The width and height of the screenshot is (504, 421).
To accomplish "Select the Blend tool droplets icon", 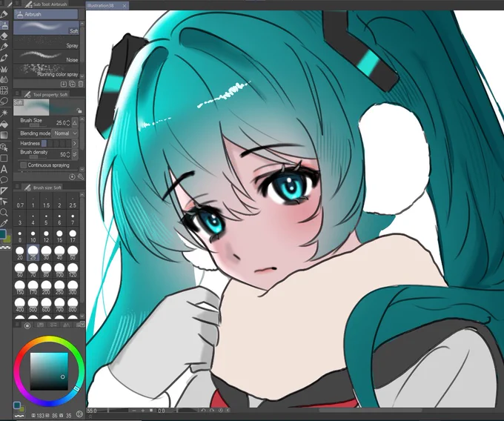I will [4, 79].
